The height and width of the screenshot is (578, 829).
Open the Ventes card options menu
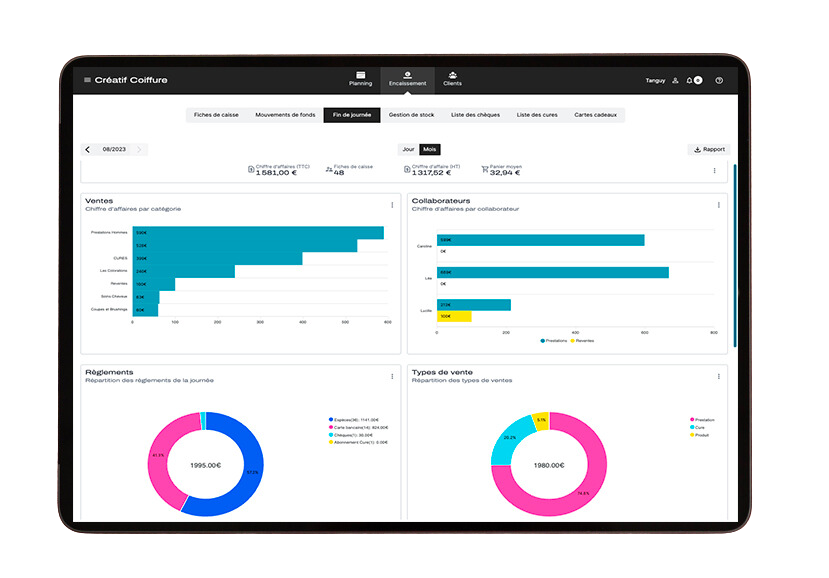[x=392, y=205]
